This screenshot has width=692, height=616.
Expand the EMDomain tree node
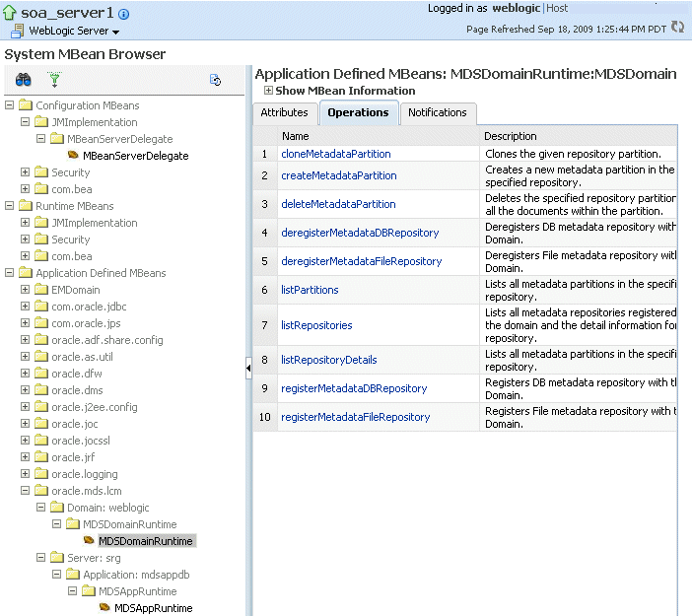26,290
